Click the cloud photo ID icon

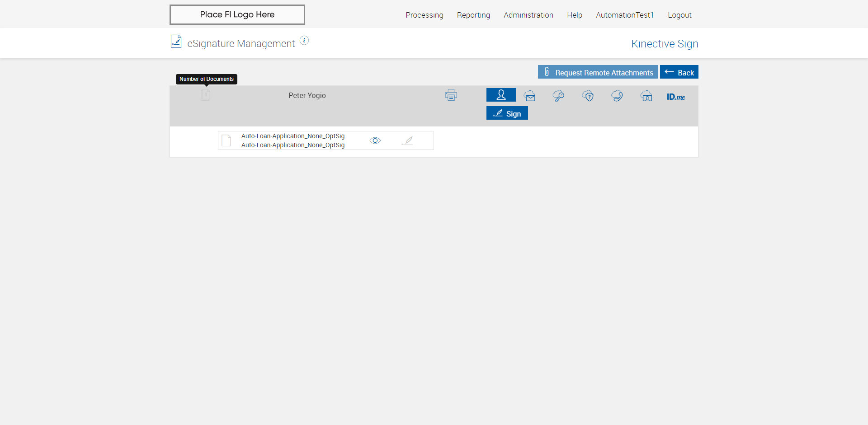click(646, 96)
